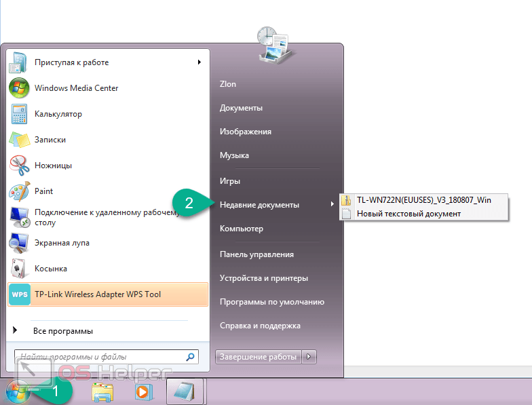The image size is (532, 405).
Task: Open the remote desktop connection icon
Action: 20,217
